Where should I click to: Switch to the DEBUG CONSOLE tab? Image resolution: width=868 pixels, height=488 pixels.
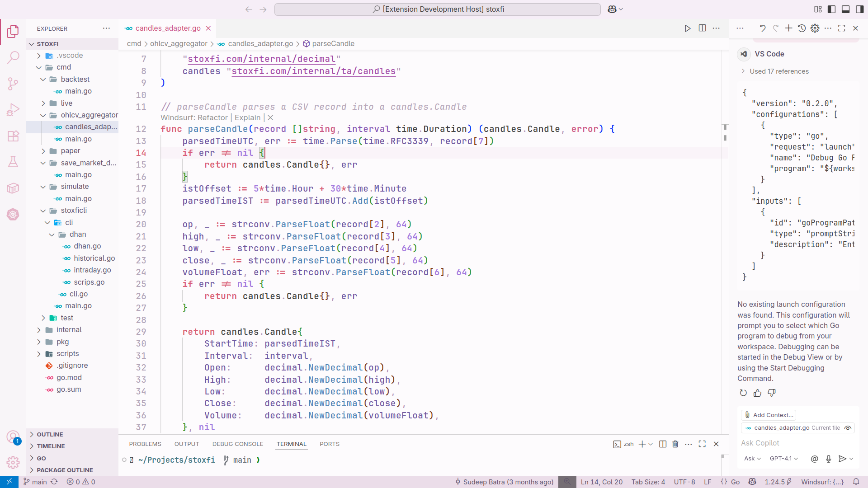tap(237, 444)
